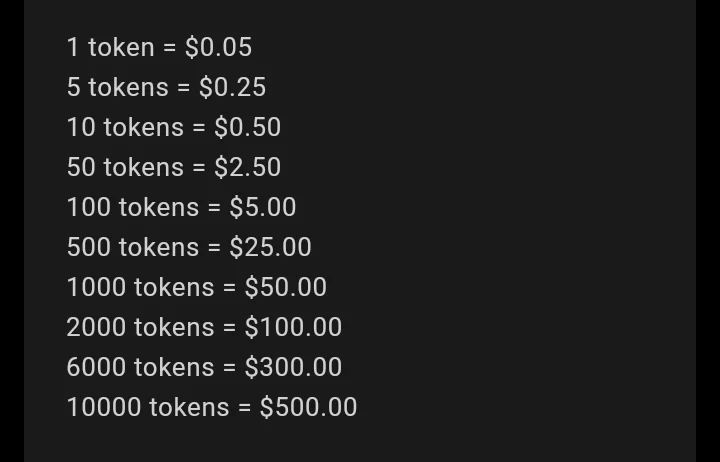The height and width of the screenshot is (462, 720).
Task: Select the $0.05 price
Action: [218, 47]
